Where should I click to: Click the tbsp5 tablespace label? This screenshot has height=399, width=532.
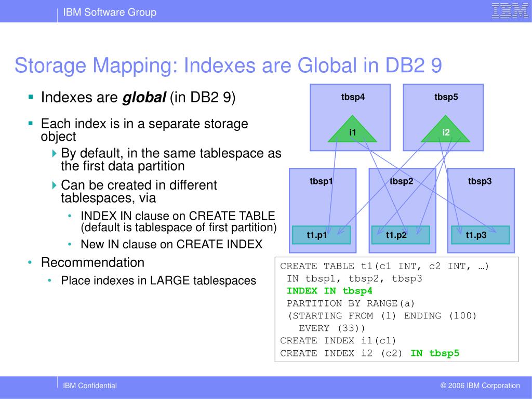tap(446, 97)
